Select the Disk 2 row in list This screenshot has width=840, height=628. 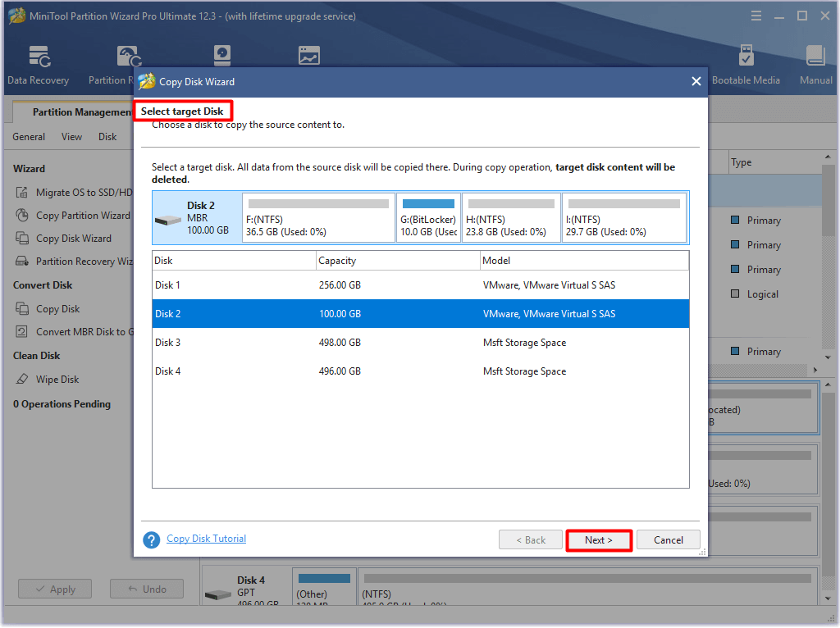click(x=421, y=314)
